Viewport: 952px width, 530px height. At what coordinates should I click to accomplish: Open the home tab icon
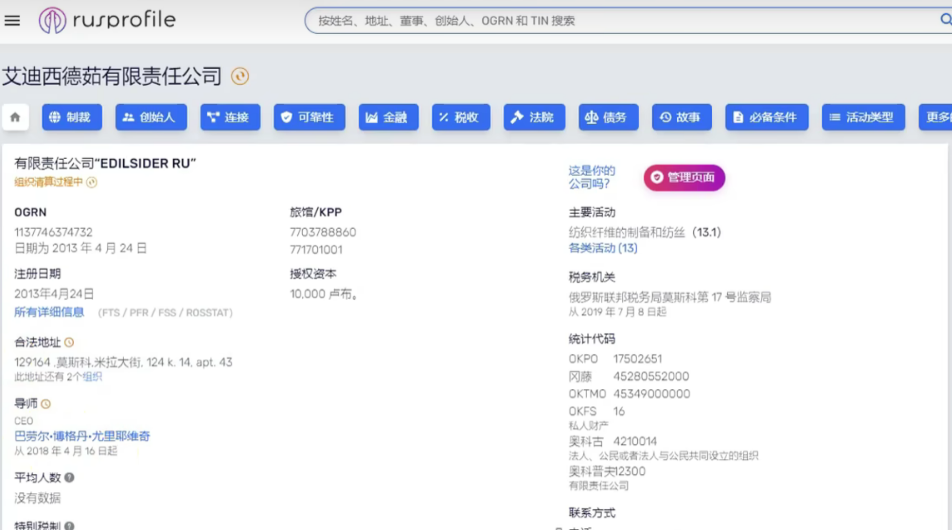point(15,117)
